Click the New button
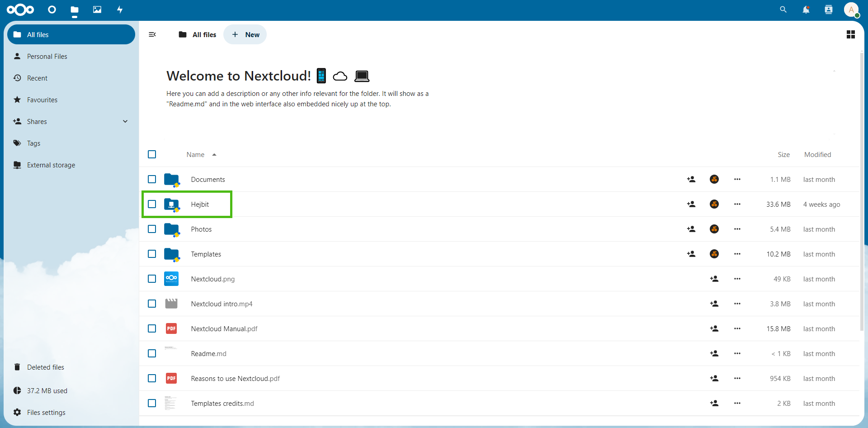 click(245, 34)
